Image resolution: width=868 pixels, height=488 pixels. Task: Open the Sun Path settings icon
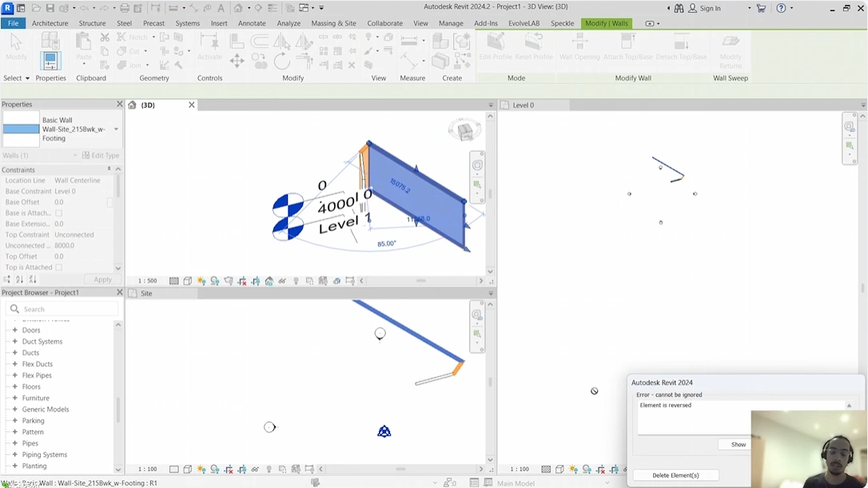[201, 282]
